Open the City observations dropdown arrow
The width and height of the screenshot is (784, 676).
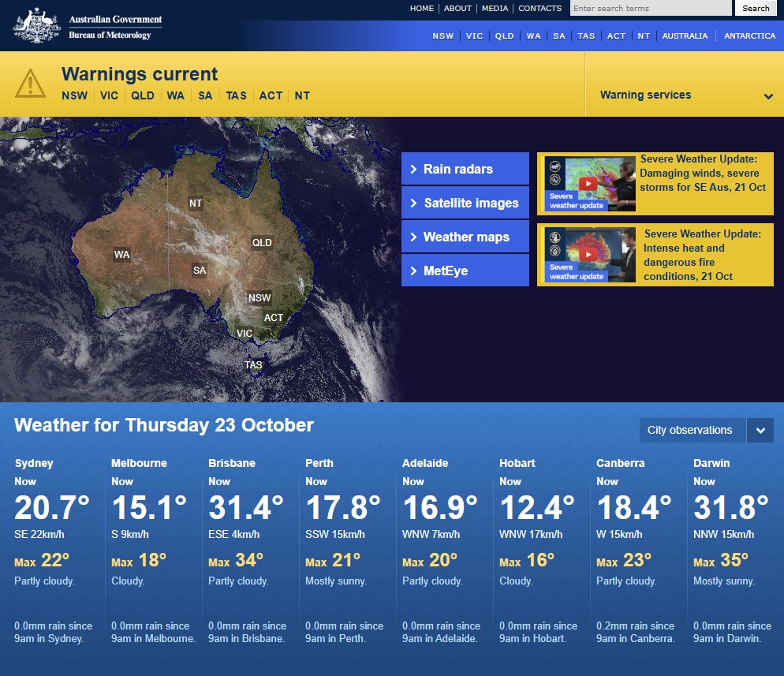[x=760, y=430]
